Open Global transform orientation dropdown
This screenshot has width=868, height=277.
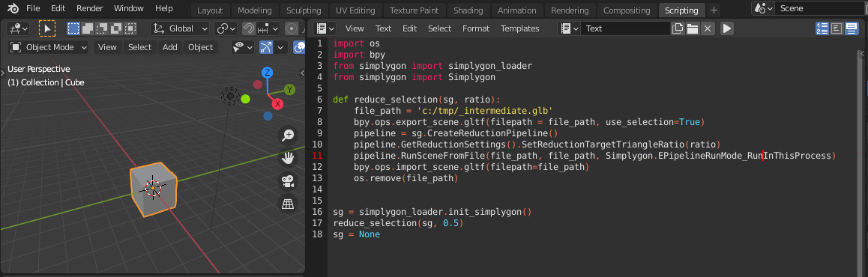pyautogui.click(x=181, y=28)
